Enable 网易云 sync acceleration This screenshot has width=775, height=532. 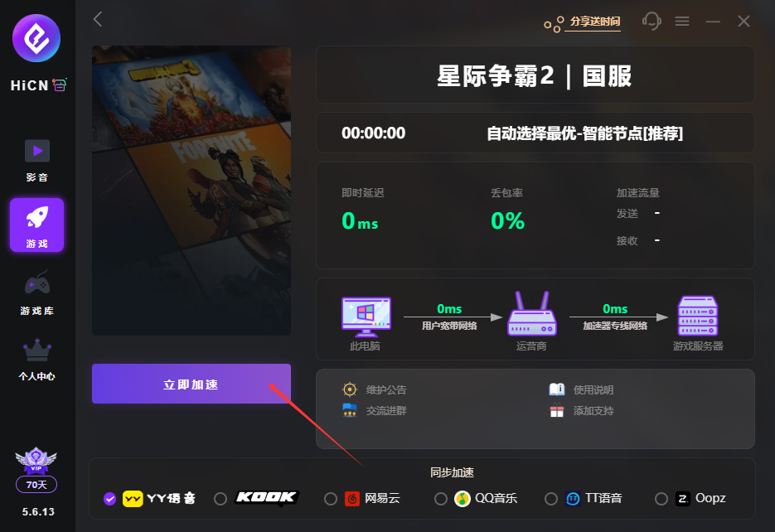tap(331, 499)
